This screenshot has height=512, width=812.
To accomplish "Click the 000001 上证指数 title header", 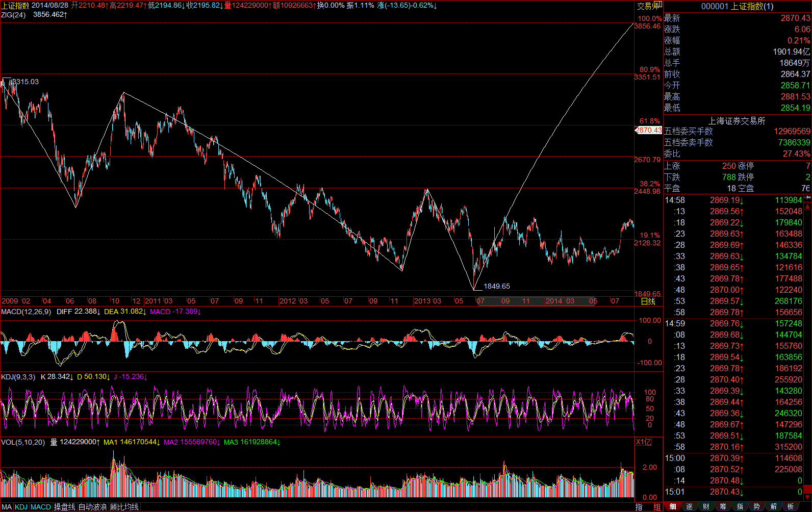I will point(737,6).
